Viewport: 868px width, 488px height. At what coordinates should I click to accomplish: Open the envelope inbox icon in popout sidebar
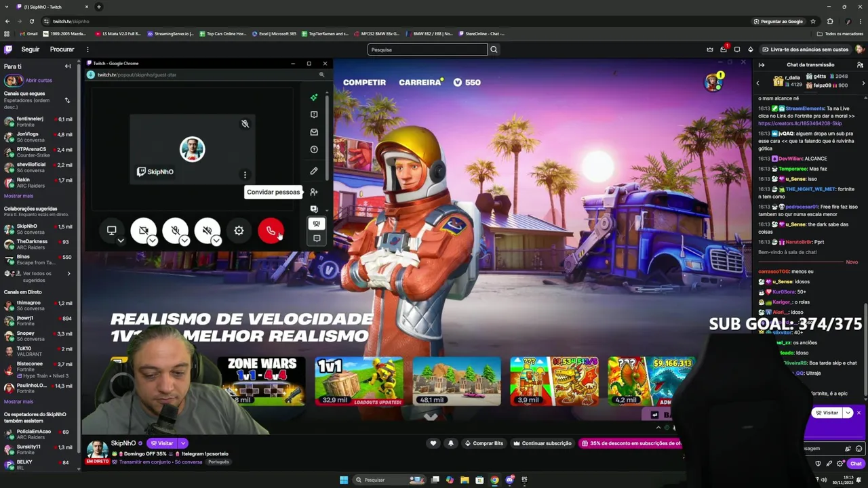pos(314,132)
